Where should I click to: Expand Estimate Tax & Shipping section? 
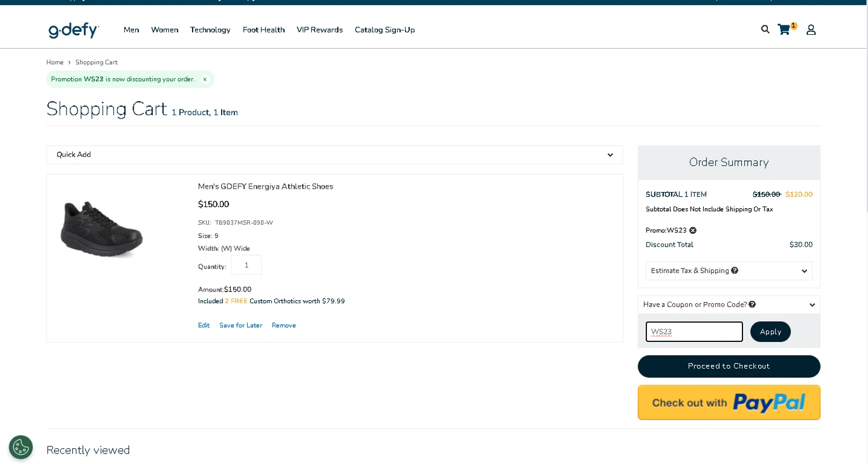pos(729,271)
